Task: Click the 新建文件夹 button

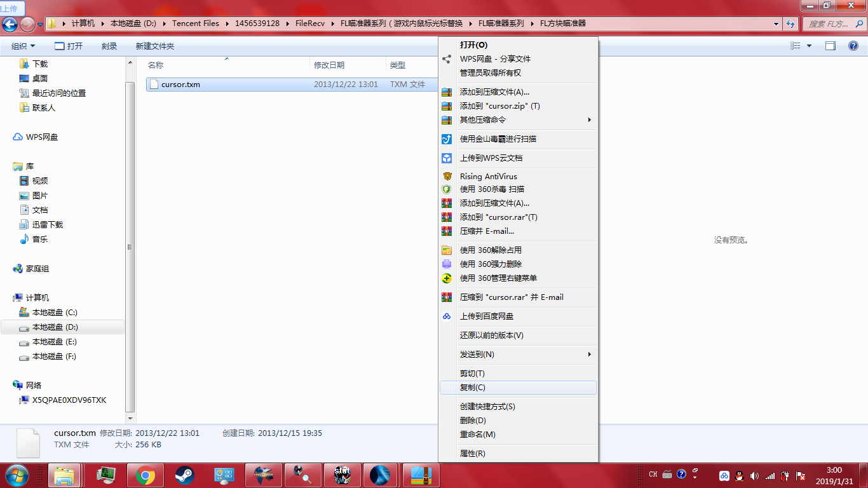Action: 154,46
